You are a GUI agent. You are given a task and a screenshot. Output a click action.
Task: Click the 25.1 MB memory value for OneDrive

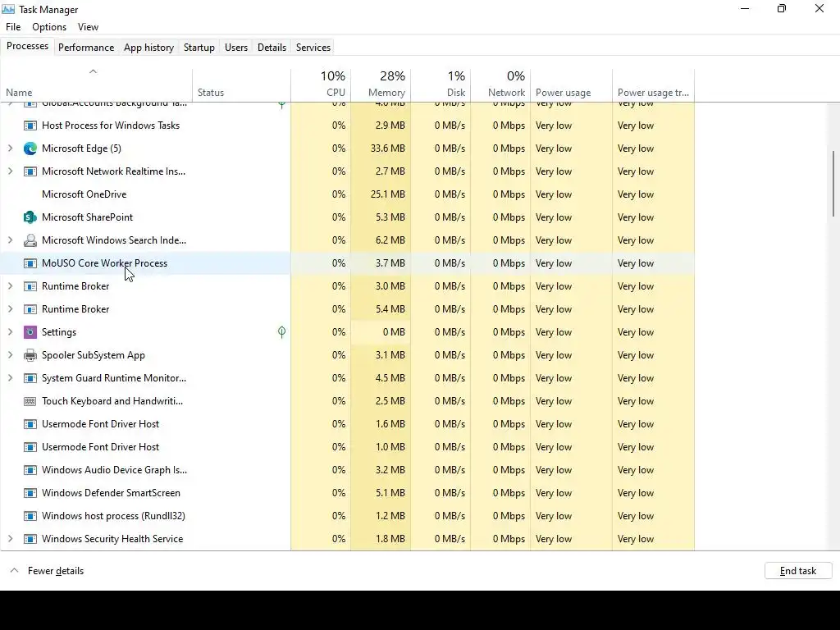387,194
